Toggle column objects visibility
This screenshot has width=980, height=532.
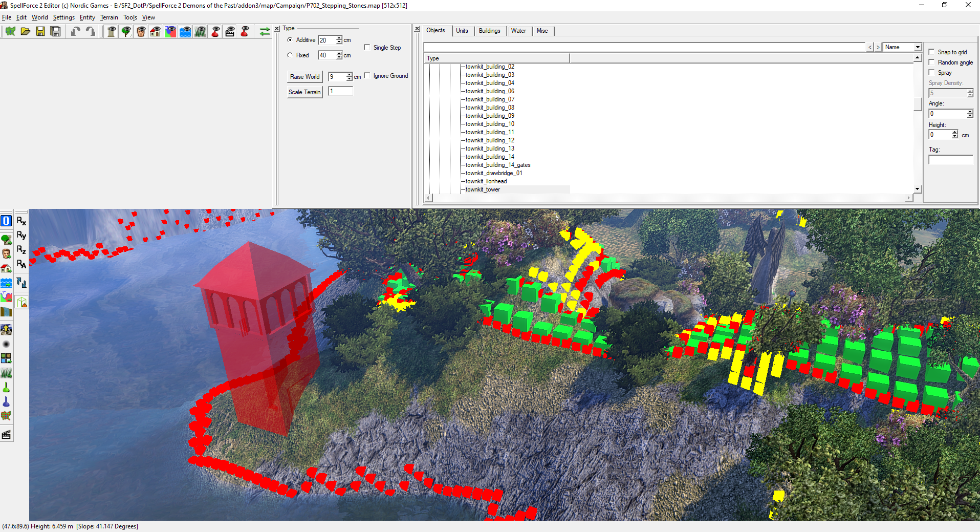click(x=111, y=32)
